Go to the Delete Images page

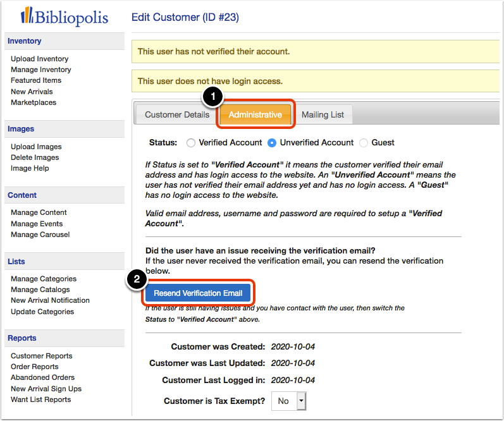[35, 157]
